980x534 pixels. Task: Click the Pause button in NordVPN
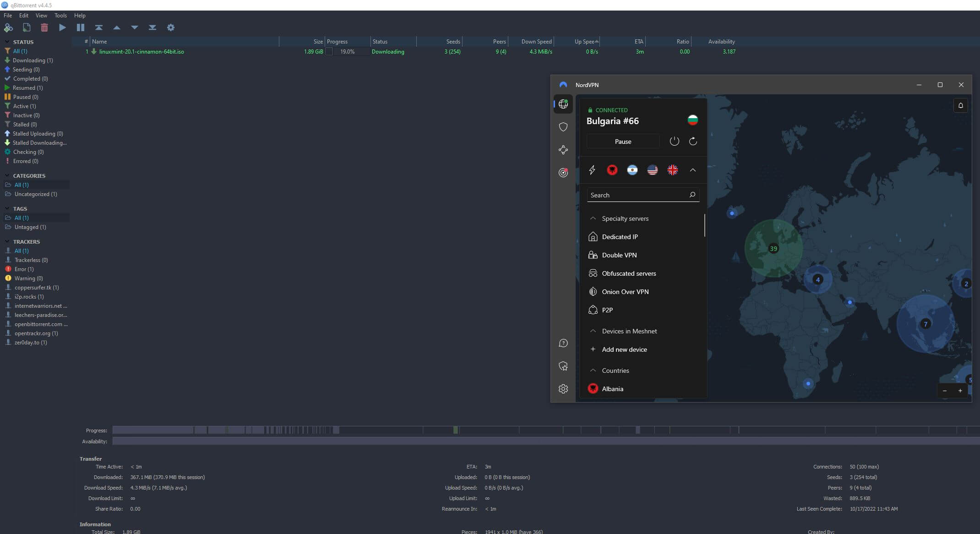click(623, 142)
